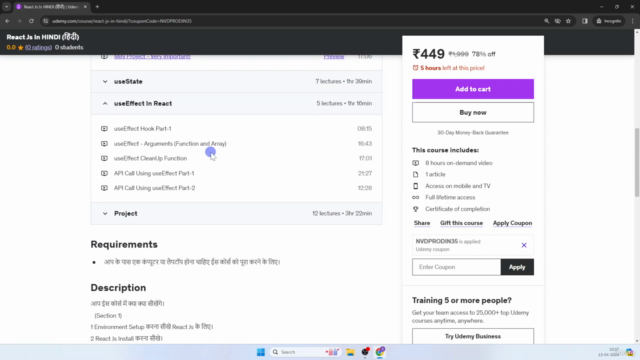
Task: Click video icon beside API Call Part-1
Action: (104, 173)
